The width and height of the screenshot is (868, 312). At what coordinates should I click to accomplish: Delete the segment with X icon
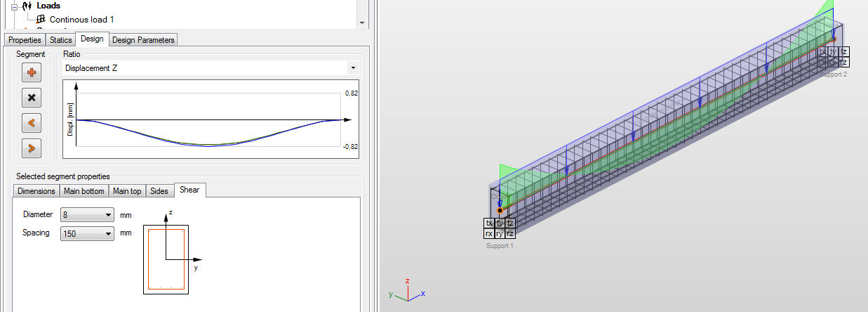[32, 97]
